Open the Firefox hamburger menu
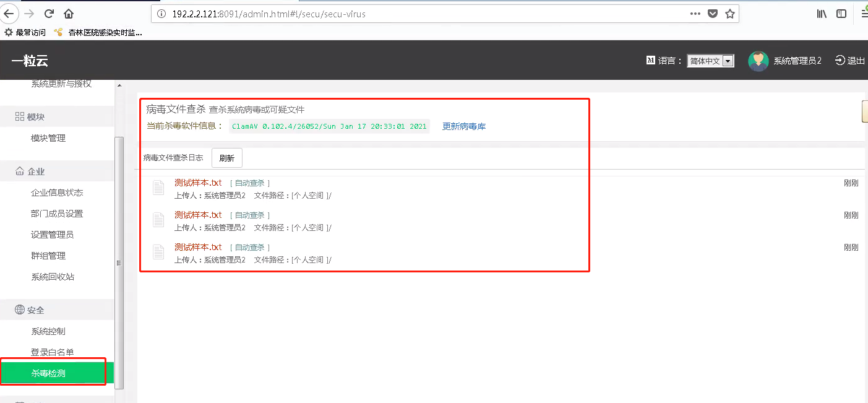The width and height of the screenshot is (868, 403). coord(864,14)
